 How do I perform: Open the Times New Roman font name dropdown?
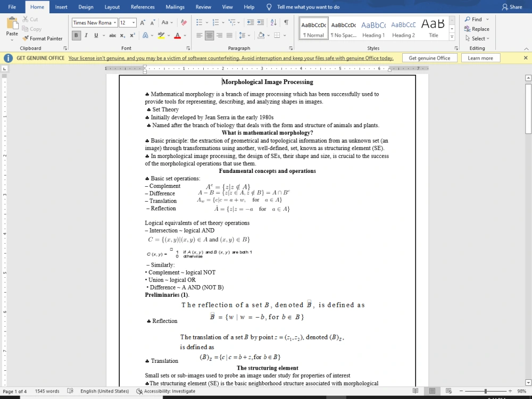pos(115,23)
